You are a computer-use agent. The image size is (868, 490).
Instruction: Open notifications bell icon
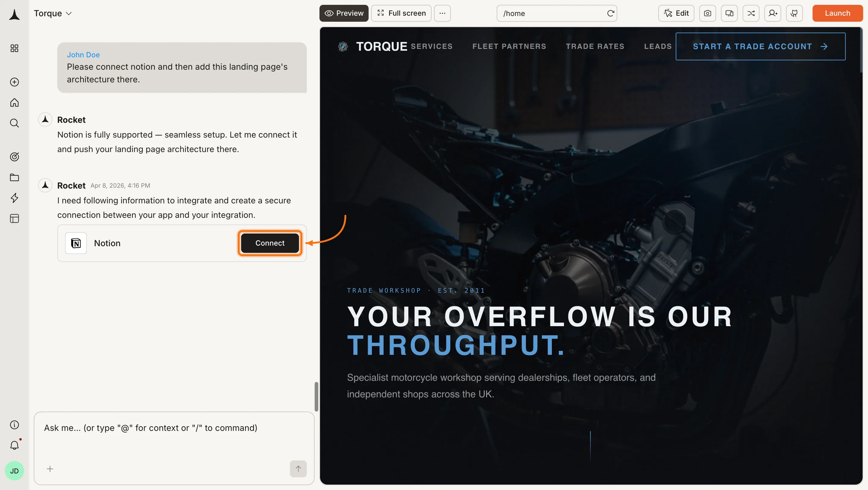[x=14, y=445]
